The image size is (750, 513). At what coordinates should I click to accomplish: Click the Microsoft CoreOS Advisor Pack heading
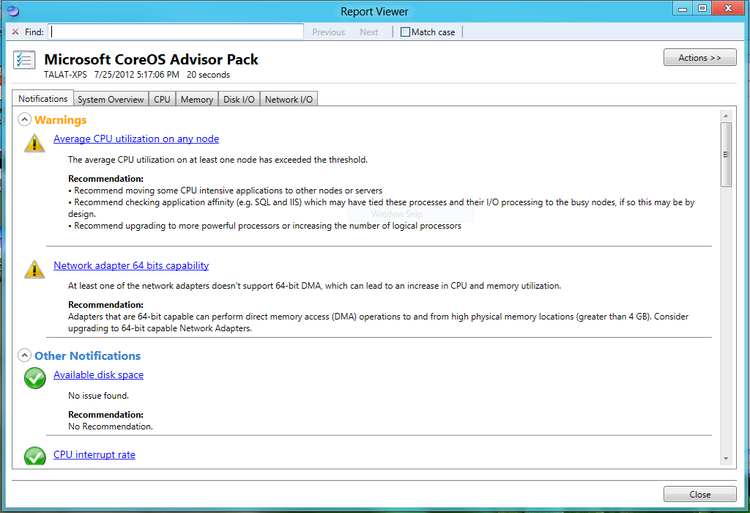tap(151, 59)
